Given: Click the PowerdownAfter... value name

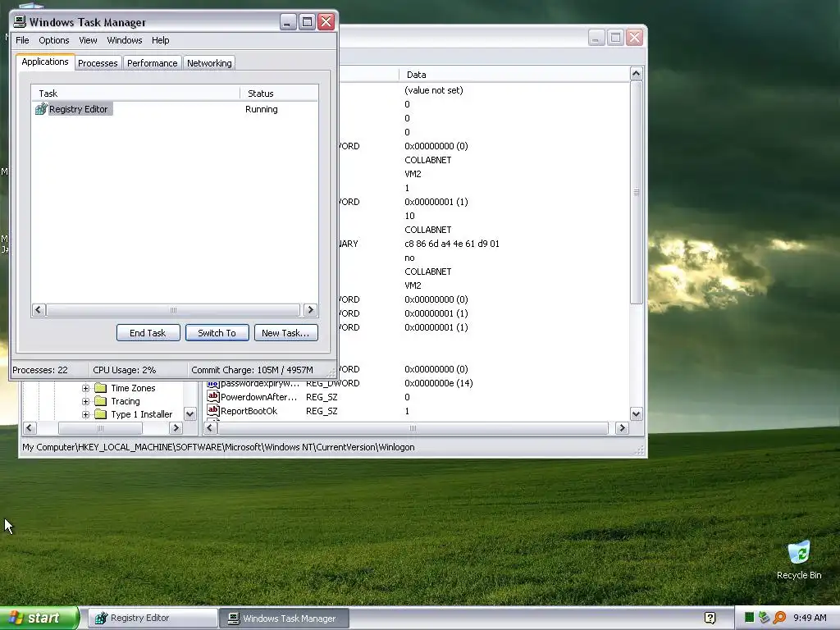Looking at the screenshot, I should pos(258,397).
